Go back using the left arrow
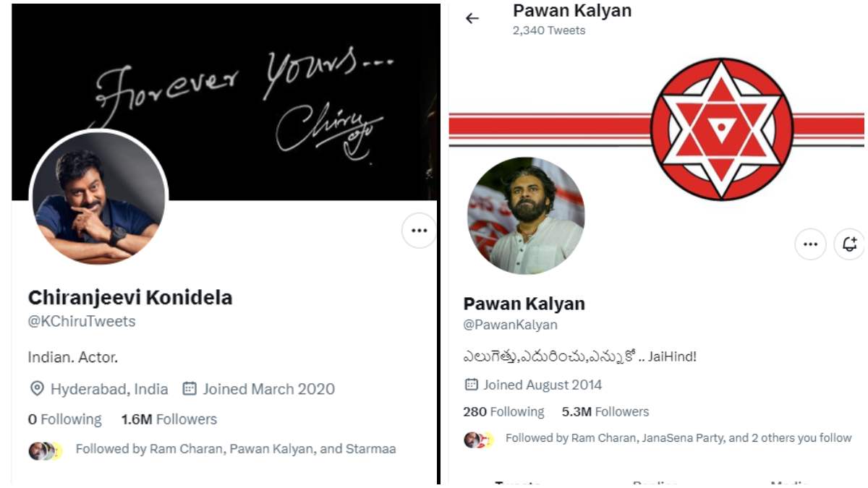Screen dimensions: 868x488 (472, 18)
